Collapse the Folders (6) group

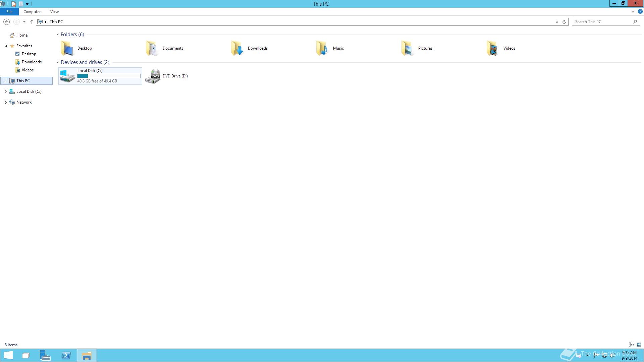coord(57,35)
